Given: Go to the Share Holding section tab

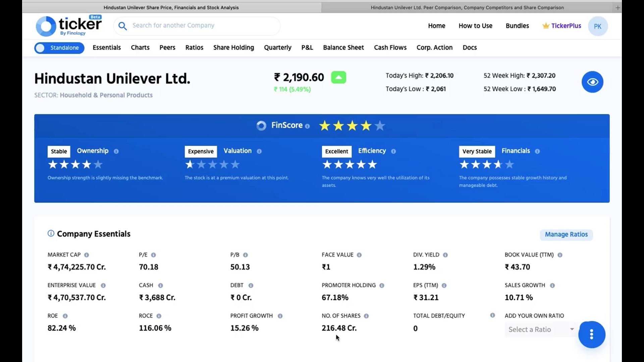Looking at the screenshot, I should click(x=233, y=48).
